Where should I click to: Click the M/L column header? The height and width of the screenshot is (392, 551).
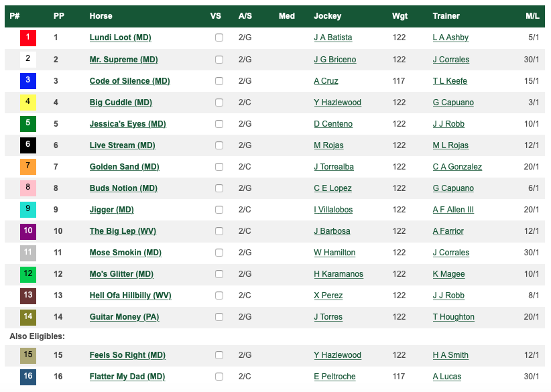tap(532, 16)
